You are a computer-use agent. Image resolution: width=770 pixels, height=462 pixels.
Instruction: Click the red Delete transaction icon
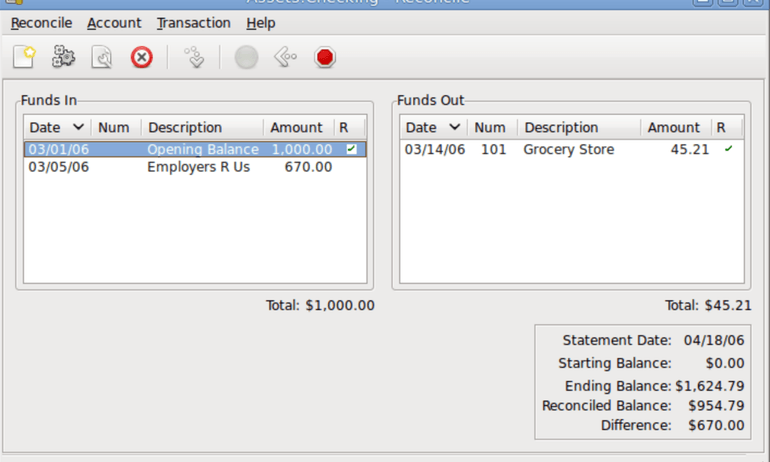(x=141, y=58)
